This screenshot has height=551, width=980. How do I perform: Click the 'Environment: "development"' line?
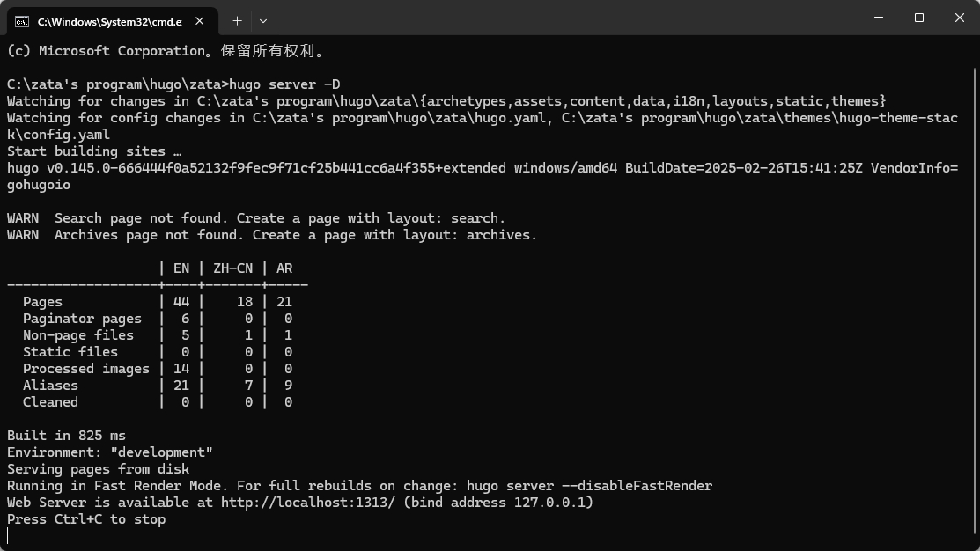click(110, 452)
